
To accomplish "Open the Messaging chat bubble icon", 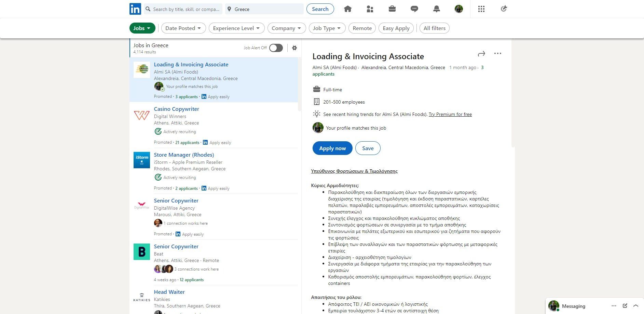I will 414,9.
